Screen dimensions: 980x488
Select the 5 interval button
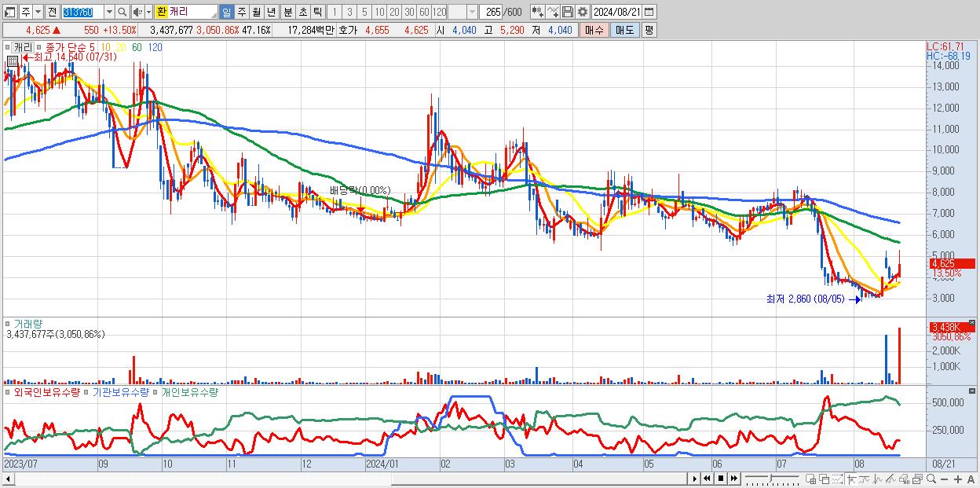(364, 12)
